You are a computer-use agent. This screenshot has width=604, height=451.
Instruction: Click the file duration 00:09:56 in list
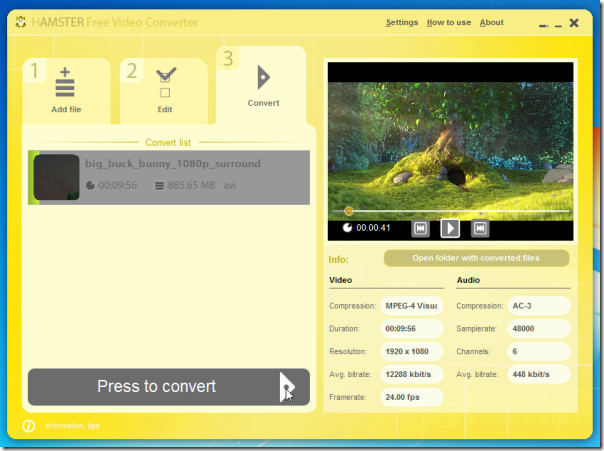pos(117,185)
